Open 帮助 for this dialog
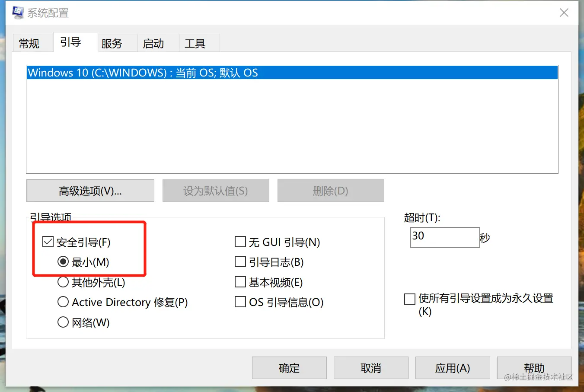584x392 pixels. click(x=534, y=368)
